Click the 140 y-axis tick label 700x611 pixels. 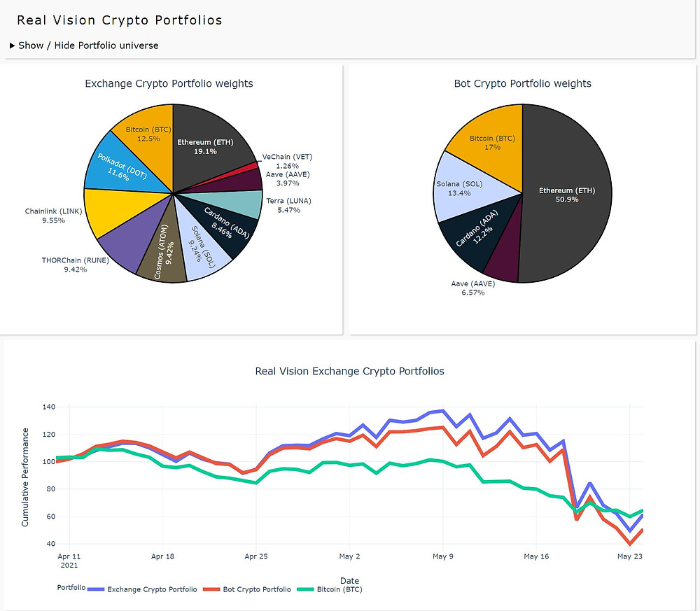point(49,407)
